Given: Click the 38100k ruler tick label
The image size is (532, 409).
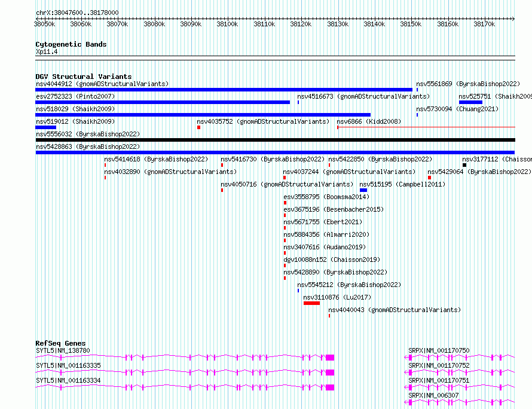Looking at the screenshot, I should click(227, 24).
